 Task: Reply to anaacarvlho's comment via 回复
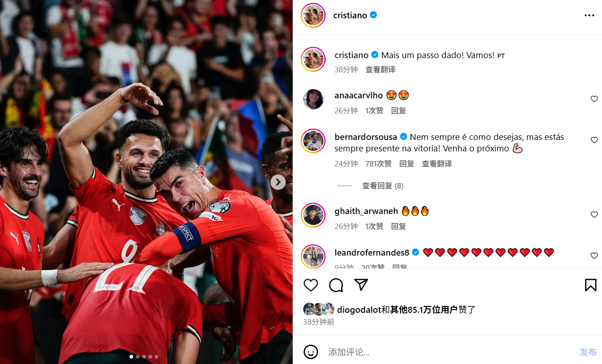pos(398,111)
